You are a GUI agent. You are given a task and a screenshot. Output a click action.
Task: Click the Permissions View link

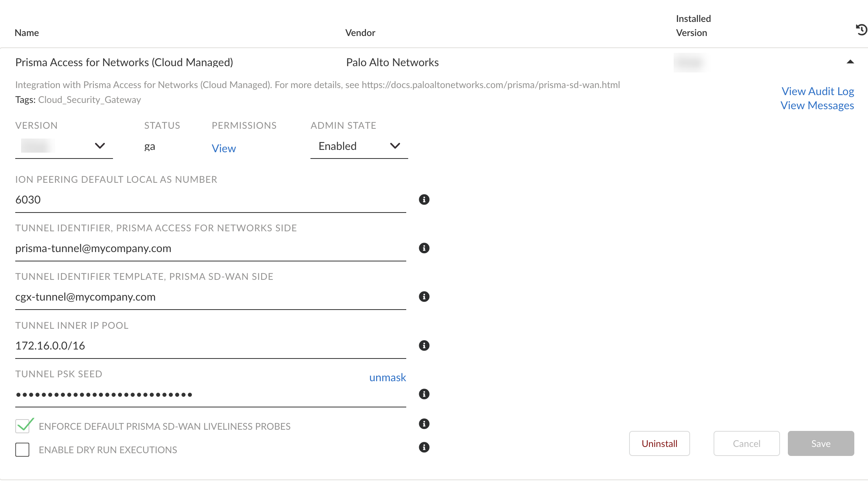pos(224,148)
